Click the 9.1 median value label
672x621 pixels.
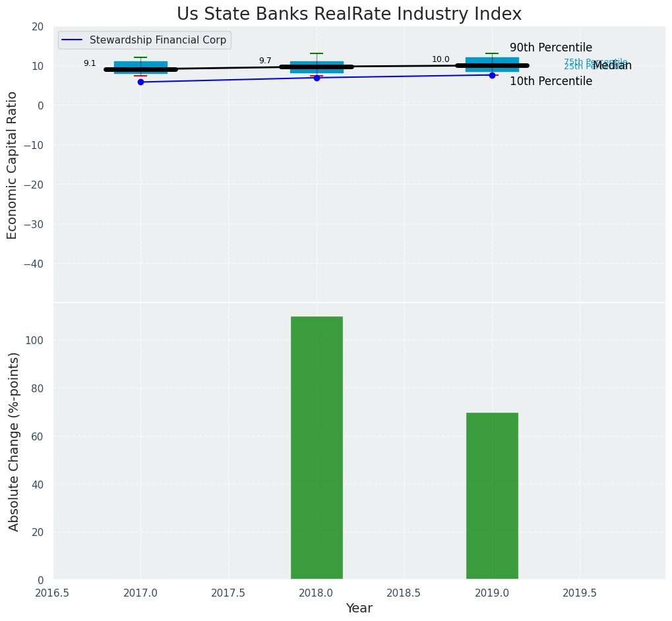(90, 64)
